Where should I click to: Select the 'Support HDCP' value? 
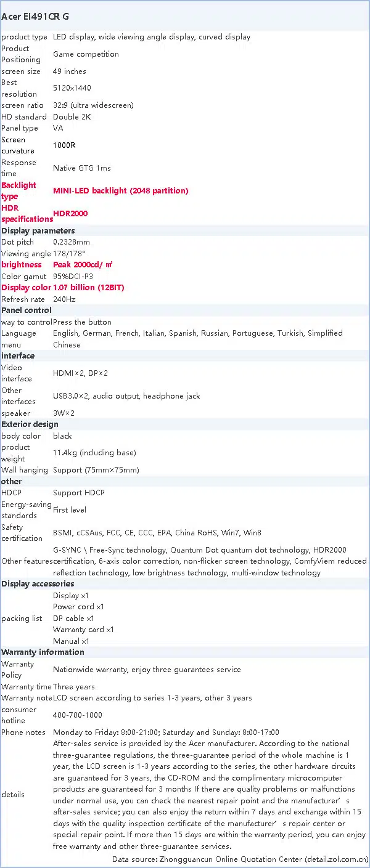pos(79,493)
